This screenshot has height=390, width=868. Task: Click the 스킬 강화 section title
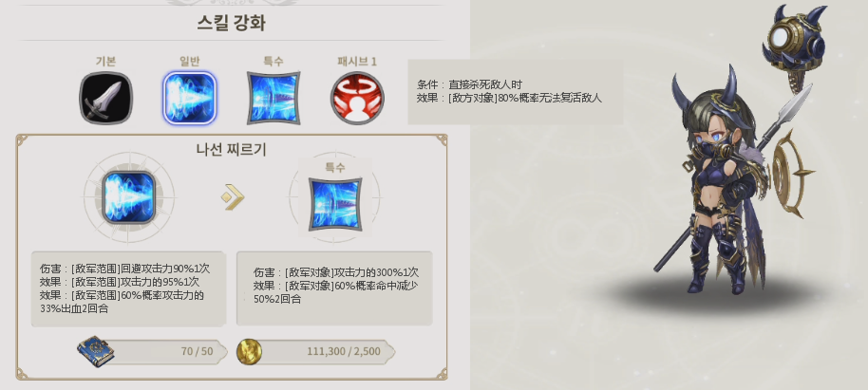tap(232, 23)
